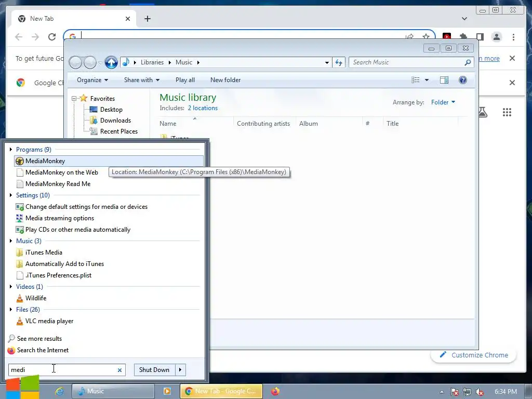Click the network tray icon
The width and height of the screenshot is (532, 399).
pyautogui.click(x=467, y=392)
